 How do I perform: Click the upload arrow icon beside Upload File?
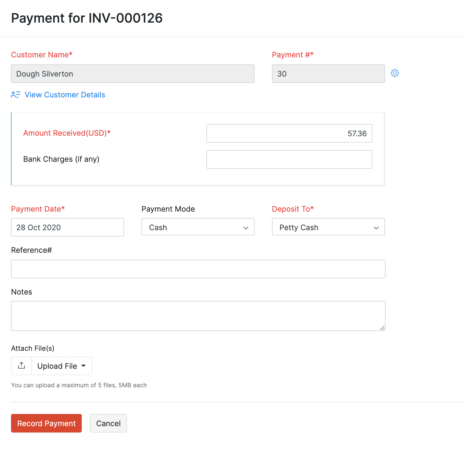click(x=21, y=366)
